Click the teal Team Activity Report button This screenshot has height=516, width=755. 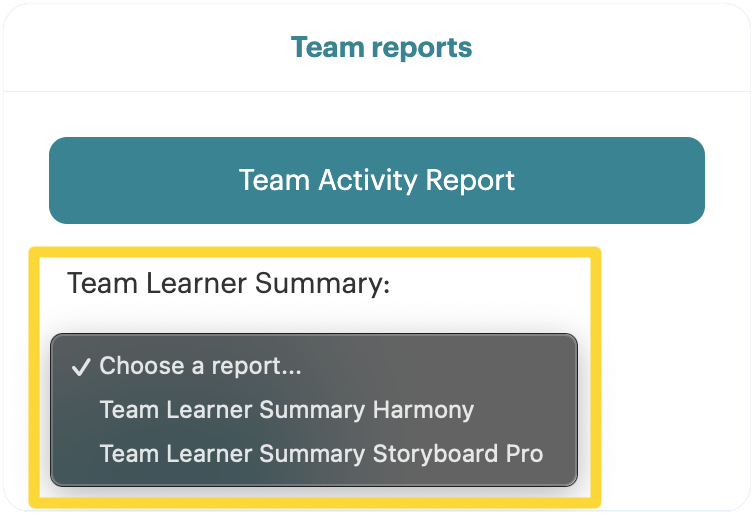click(377, 181)
